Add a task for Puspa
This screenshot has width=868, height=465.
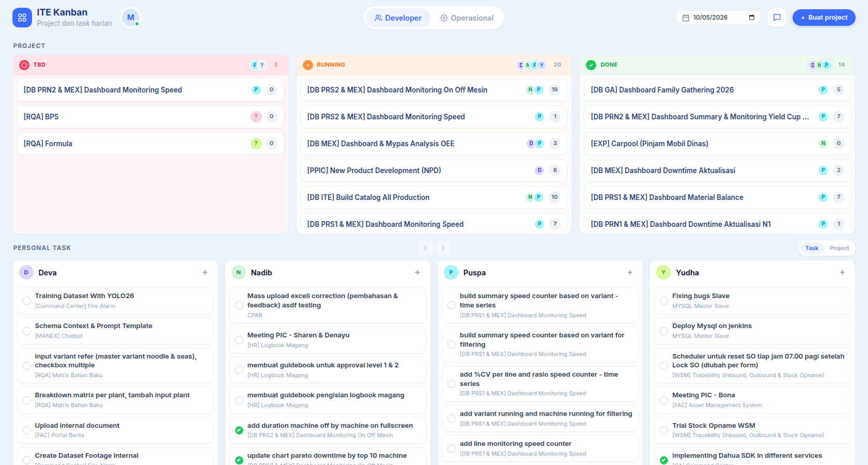(630, 272)
